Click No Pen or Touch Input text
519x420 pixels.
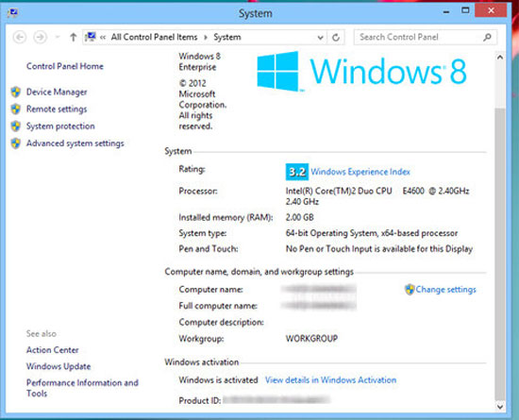point(379,249)
